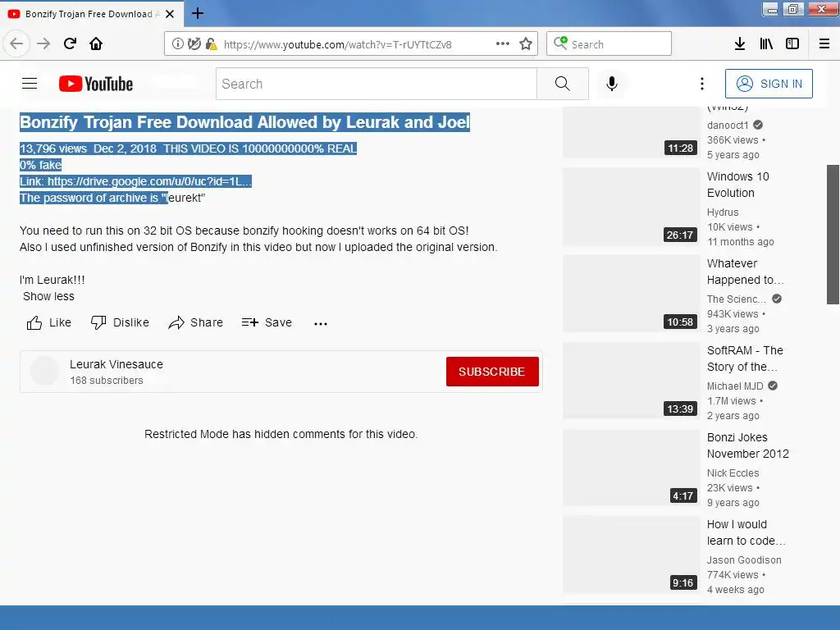Open Whatever Happened to... video title

click(745, 272)
